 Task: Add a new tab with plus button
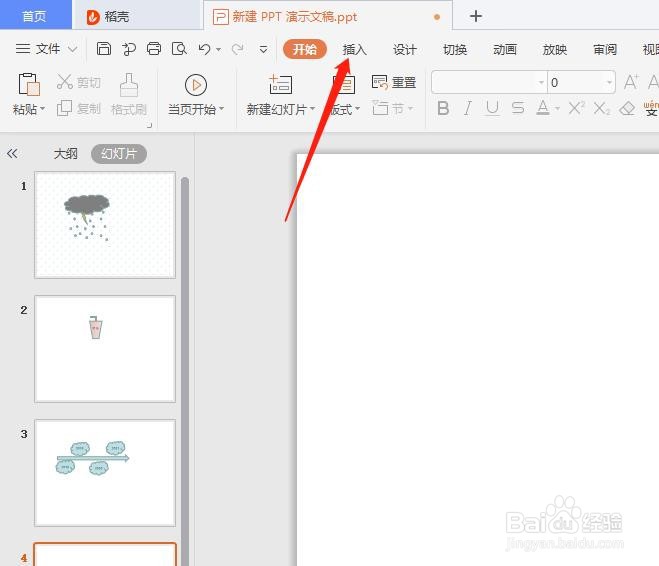476,16
